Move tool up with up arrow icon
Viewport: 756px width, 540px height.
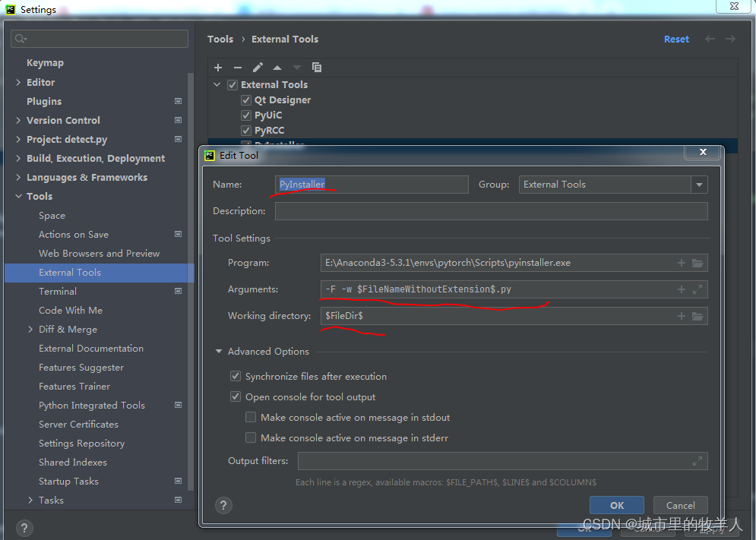click(x=277, y=68)
